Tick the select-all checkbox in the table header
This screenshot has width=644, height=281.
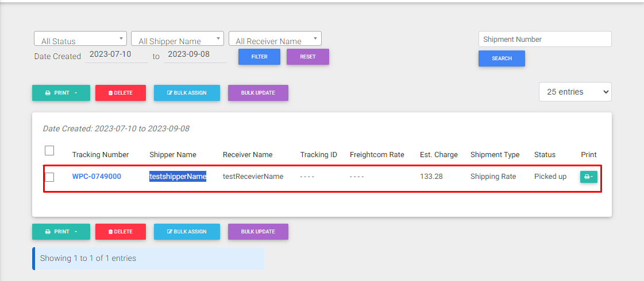(49, 150)
